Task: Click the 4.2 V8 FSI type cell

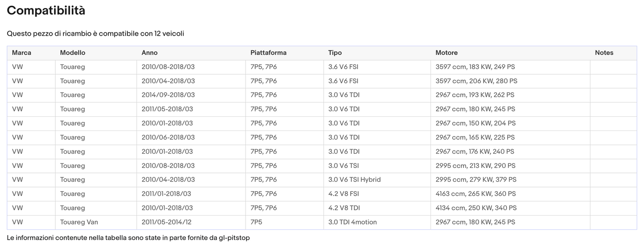Action: coord(344,194)
